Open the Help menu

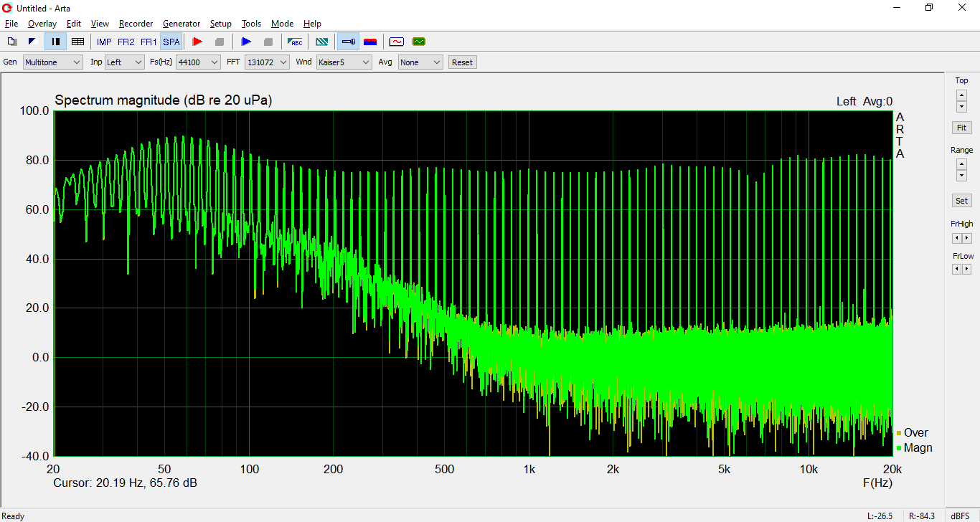click(x=312, y=24)
